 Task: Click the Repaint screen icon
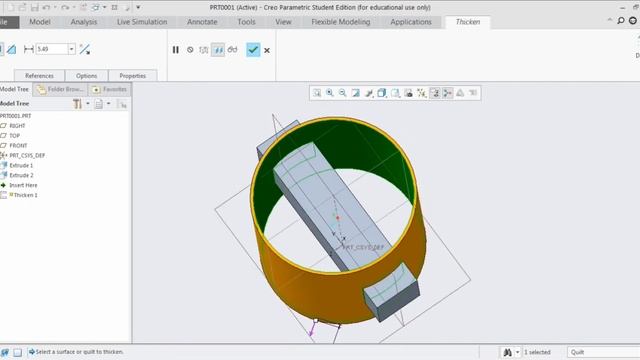(356, 93)
